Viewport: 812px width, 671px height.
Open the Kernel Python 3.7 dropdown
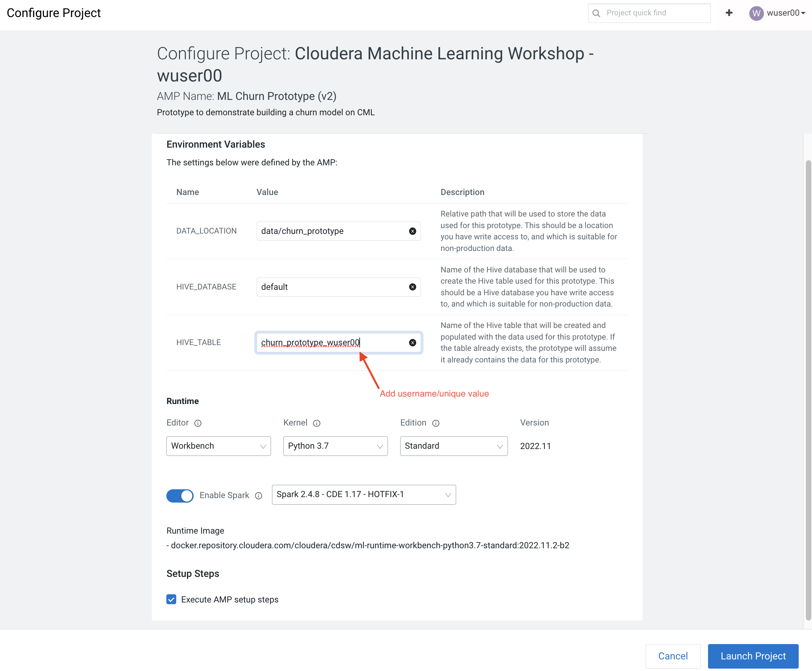[x=335, y=446]
